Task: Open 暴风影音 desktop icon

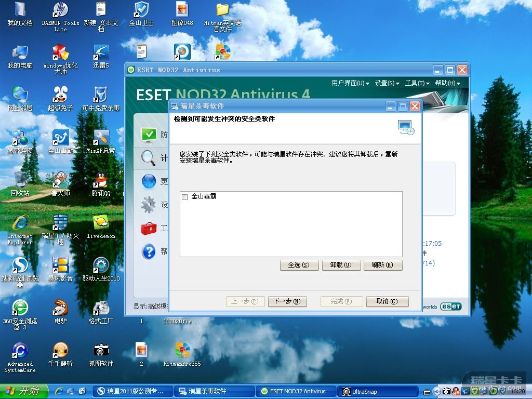Action: [x=60, y=269]
